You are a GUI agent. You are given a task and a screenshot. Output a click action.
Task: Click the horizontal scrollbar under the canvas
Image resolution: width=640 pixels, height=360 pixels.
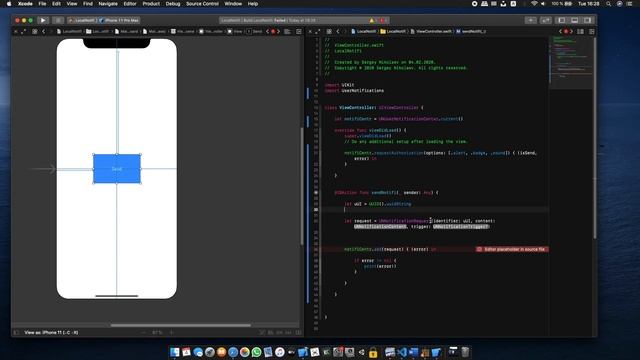click(180, 325)
